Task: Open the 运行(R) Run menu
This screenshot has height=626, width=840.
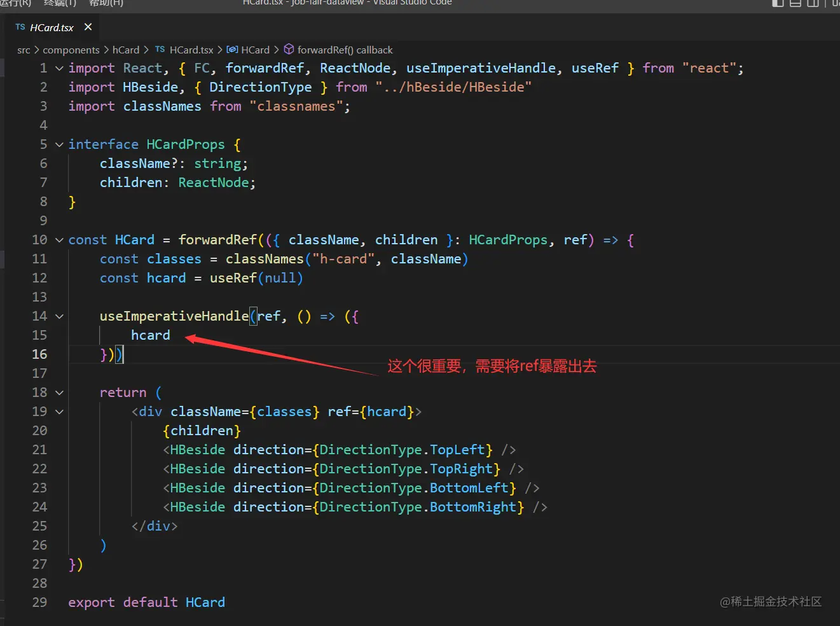Action: tap(15, 3)
